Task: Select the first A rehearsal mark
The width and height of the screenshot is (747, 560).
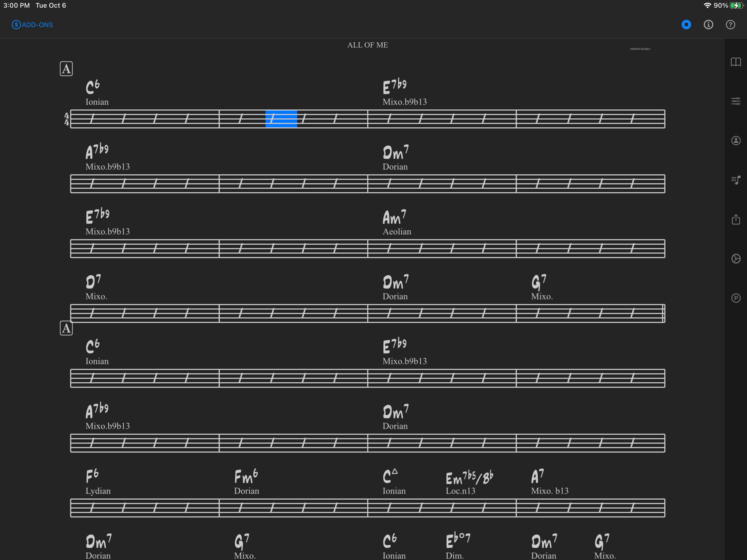Action: pyautogui.click(x=66, y=69)
